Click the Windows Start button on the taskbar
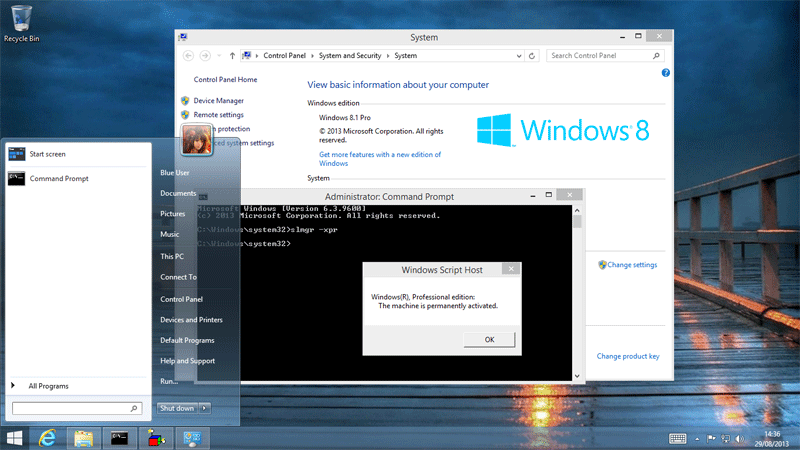The height and width of the screenshot is (450, 800). coord(16,438)
